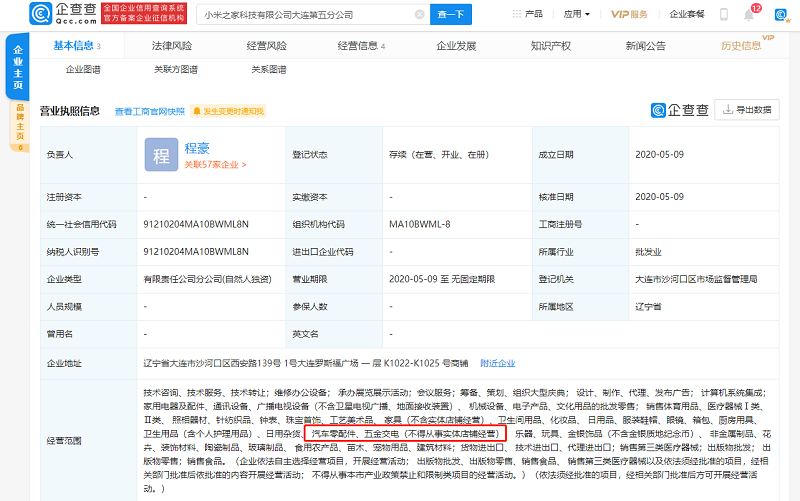Image resolution: width=800 pixels, height=501 pixels.
Task: Switch to 经营风险 tab
Action: [x=266, y=45]
